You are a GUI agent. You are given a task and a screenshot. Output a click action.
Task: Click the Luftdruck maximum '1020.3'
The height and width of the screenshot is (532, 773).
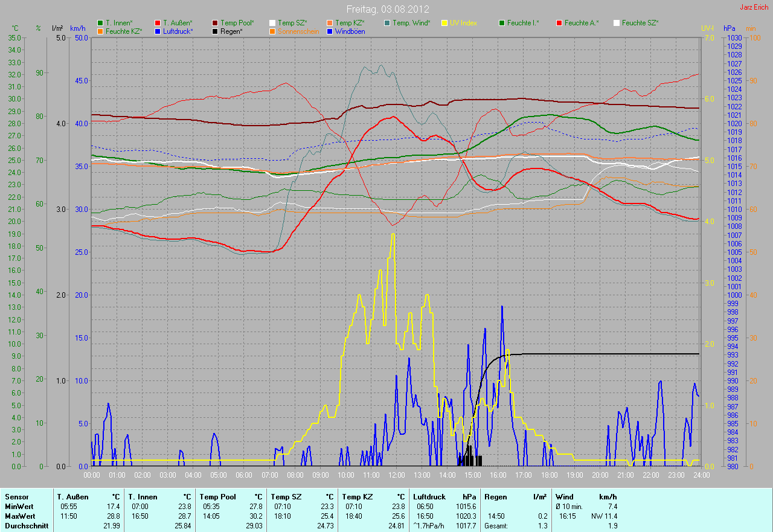(x=465, y=516)
